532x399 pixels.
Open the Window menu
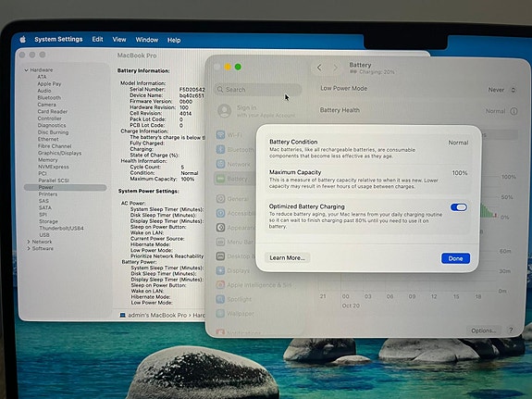tap(147, 40)
